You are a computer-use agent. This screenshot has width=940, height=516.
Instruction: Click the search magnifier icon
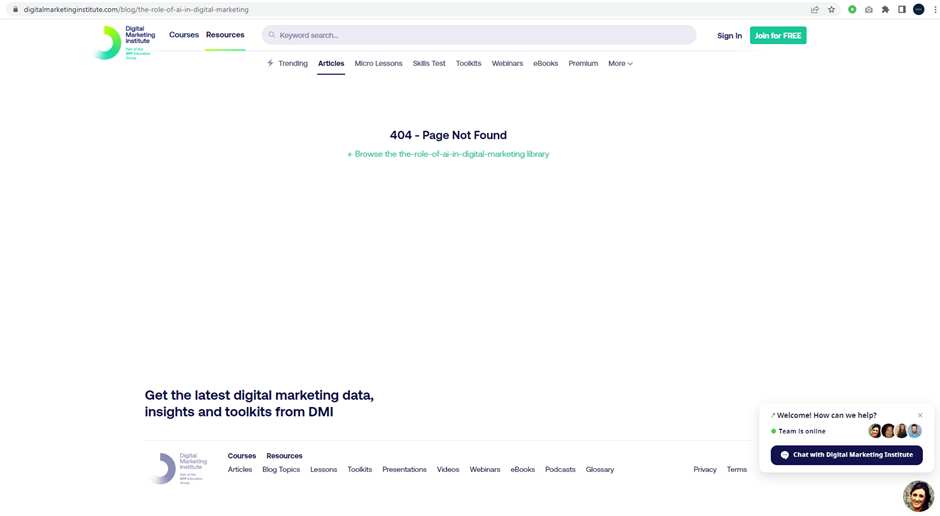(x=272, y=35)
